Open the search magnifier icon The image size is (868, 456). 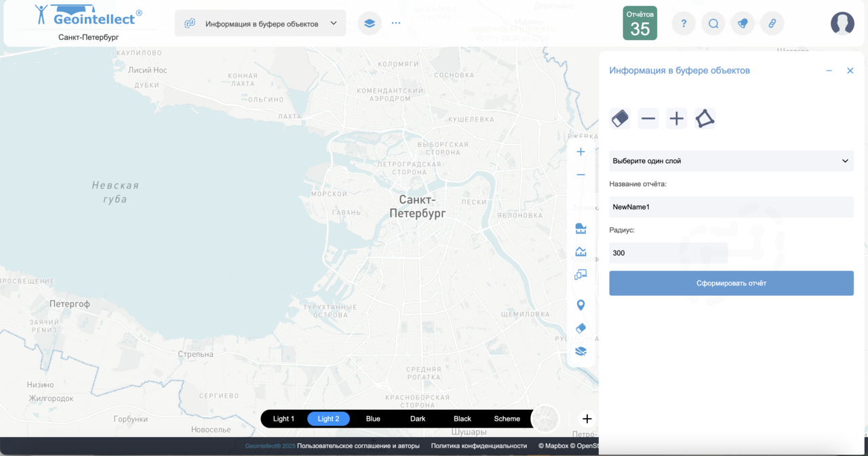713,24
